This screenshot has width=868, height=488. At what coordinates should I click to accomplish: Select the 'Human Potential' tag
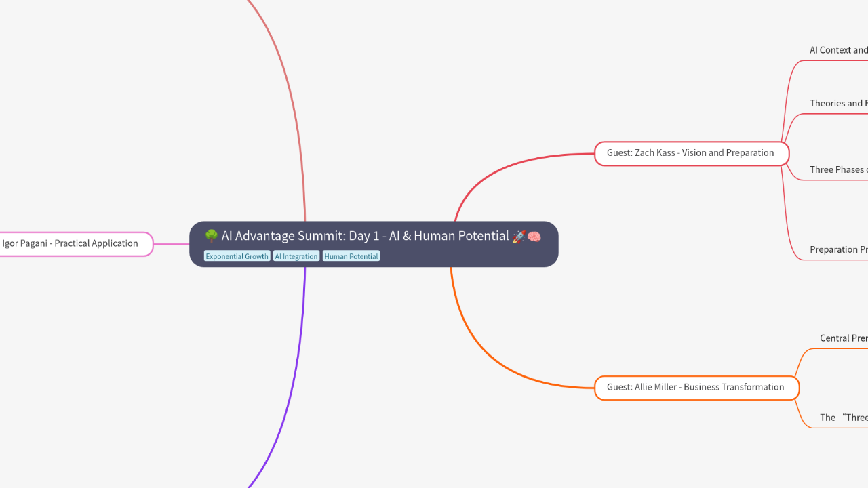pos(351,256)
